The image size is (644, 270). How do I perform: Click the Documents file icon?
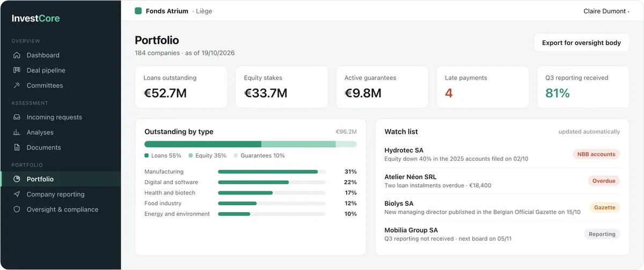(x=17, y=147)
